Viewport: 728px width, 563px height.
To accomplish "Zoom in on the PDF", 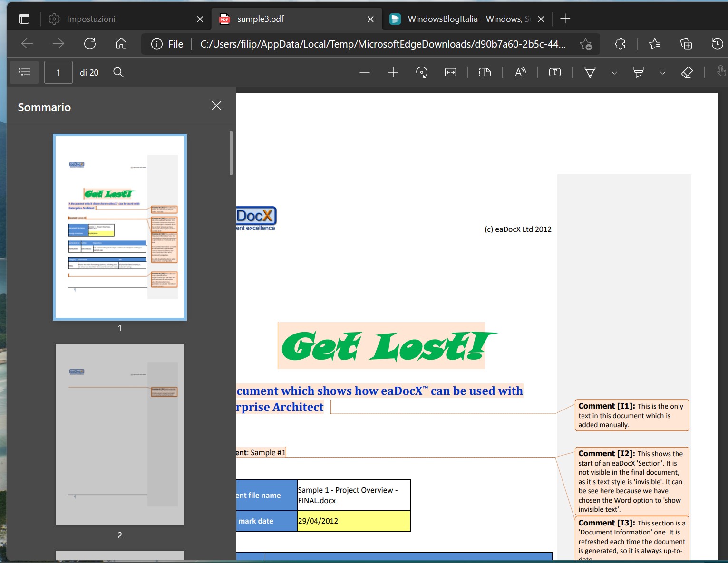I will pos(393,72).
